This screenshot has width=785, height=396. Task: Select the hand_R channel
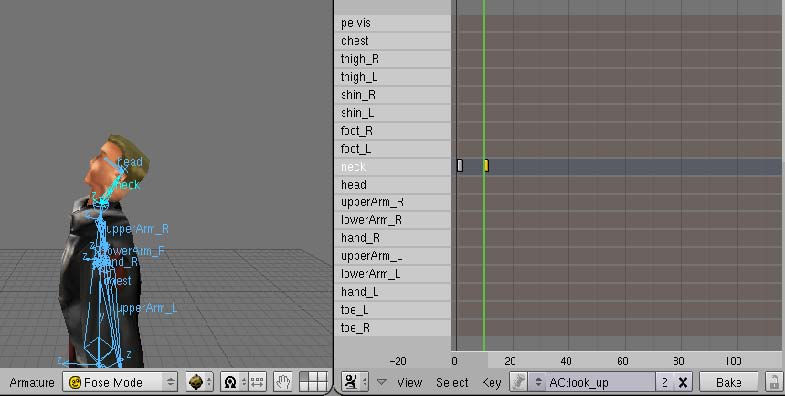point(392,238)
